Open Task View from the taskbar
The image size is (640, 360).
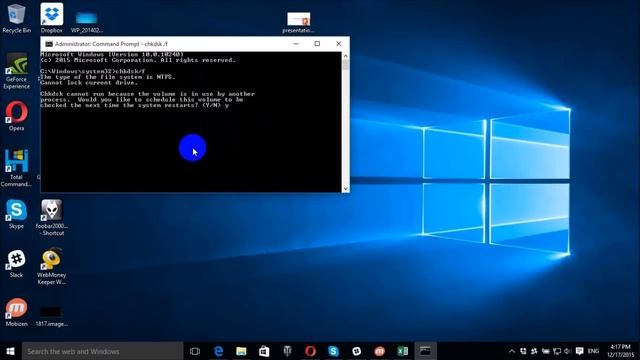click(195, 351)
